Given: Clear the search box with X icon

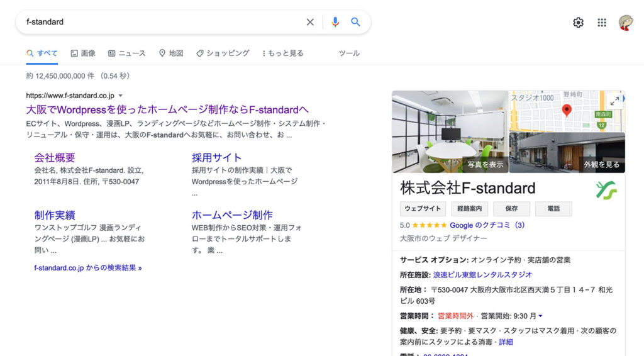Looking at the screenshot, I should pyautogui.click(x=310, y=22).
